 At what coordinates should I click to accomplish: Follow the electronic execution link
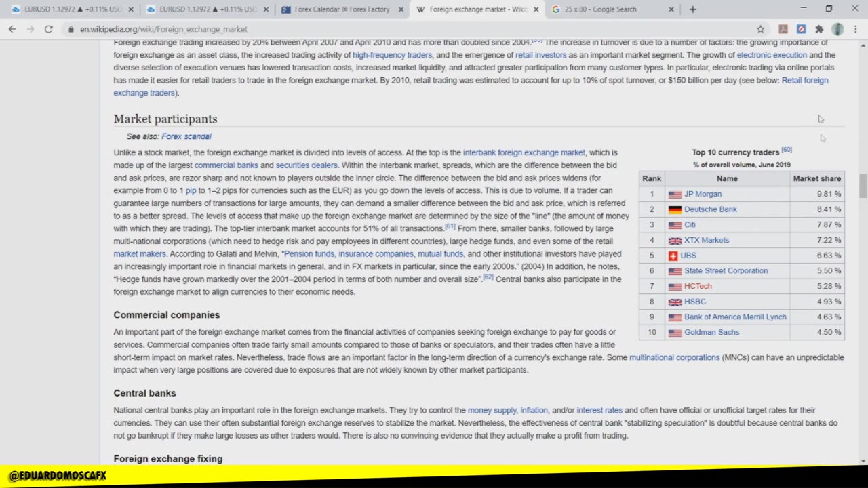(772, 55)
